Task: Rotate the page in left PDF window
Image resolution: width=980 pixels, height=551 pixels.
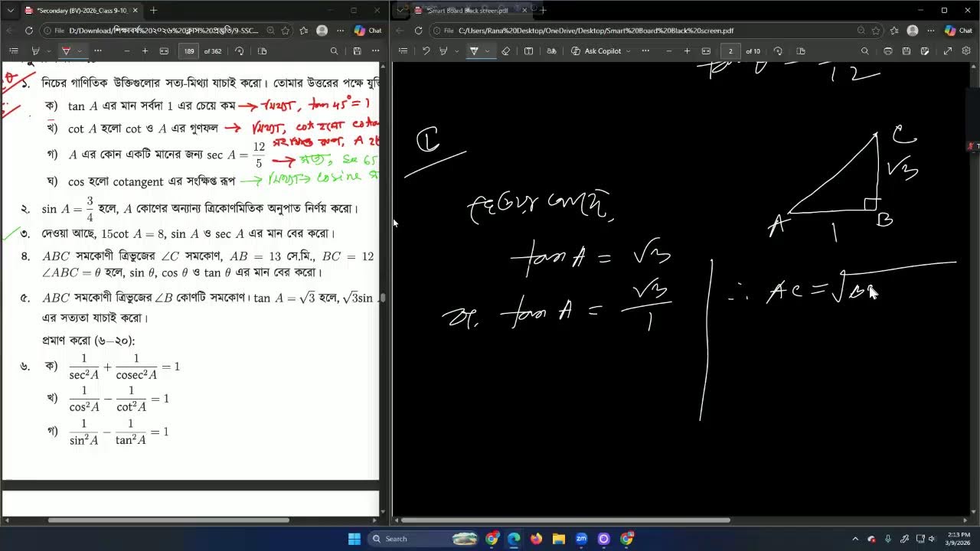Action: (x=240, y=51)
